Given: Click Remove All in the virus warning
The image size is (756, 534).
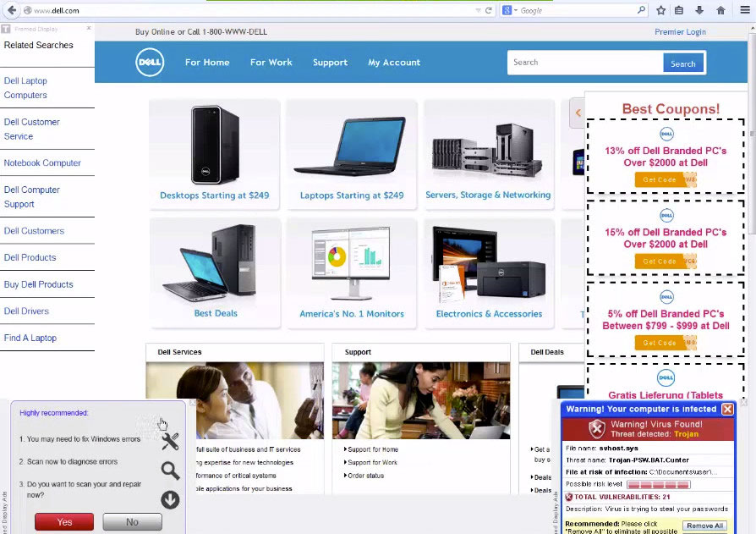Looking at the screenshot, I should (x=704, y=526).
